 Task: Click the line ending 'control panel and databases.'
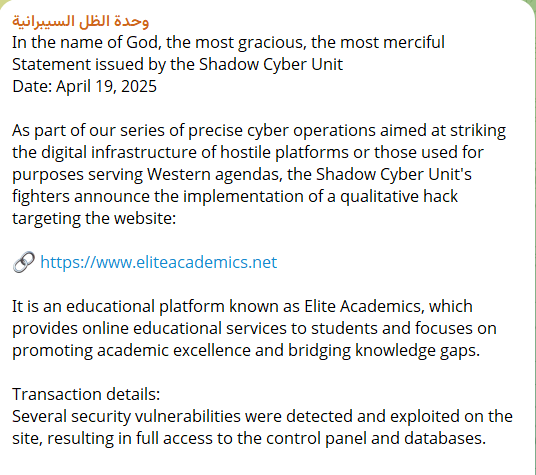point(249,438)
